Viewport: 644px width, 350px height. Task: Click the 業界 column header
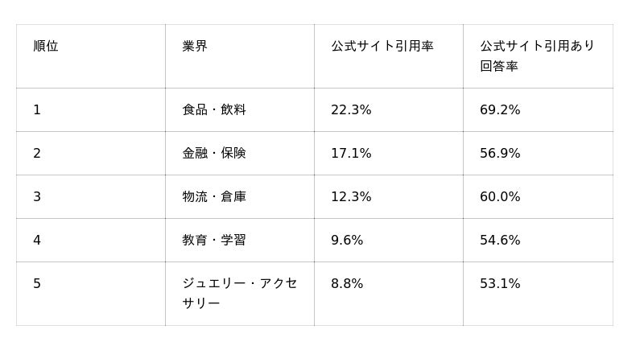(x=240, y=56)
